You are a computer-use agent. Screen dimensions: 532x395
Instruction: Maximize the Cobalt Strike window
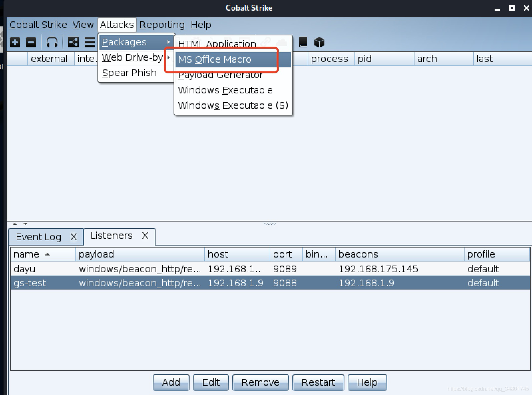tap(512, 8)
